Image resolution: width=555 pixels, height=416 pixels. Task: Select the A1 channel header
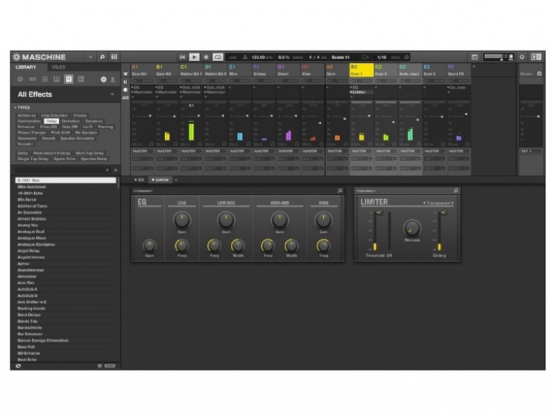click(143, 70)
